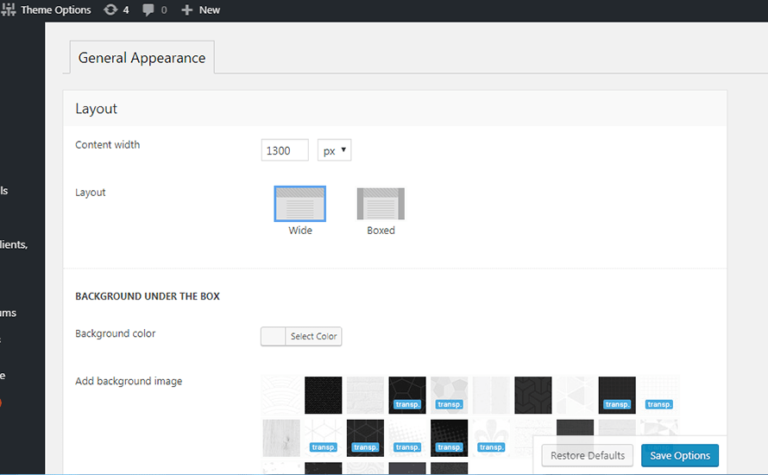Select the Wide layout icon
Image resolution: width=768 pixels, height=475 pixels.
click(300, 203)
